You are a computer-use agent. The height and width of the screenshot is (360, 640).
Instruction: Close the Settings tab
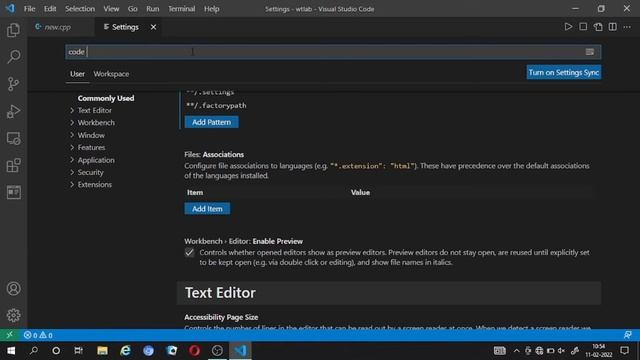point(153,27)
